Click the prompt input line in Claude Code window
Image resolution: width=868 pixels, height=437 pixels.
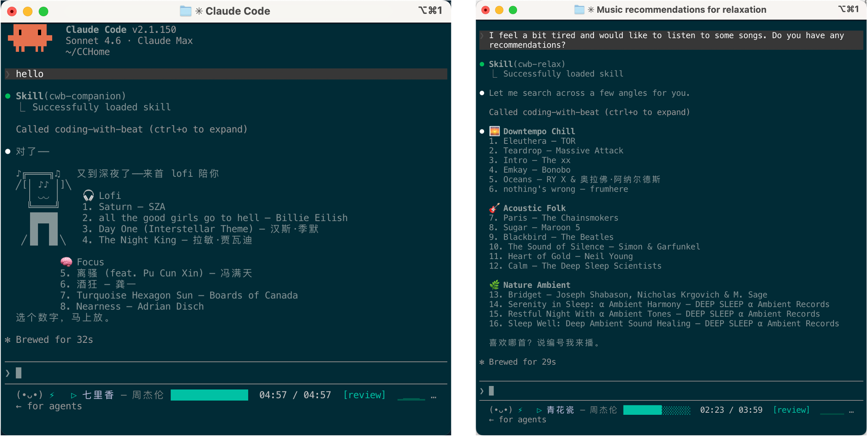click(226, 373)
